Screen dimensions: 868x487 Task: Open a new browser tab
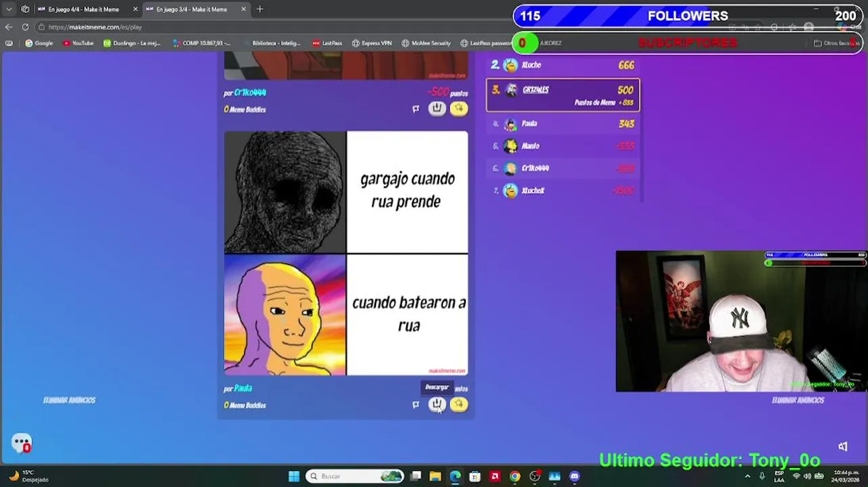[260, 9]
